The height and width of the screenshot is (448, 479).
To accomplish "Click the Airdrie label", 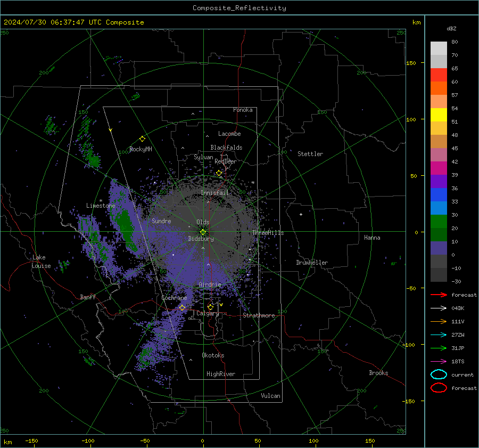I will (x=210, y=284).
